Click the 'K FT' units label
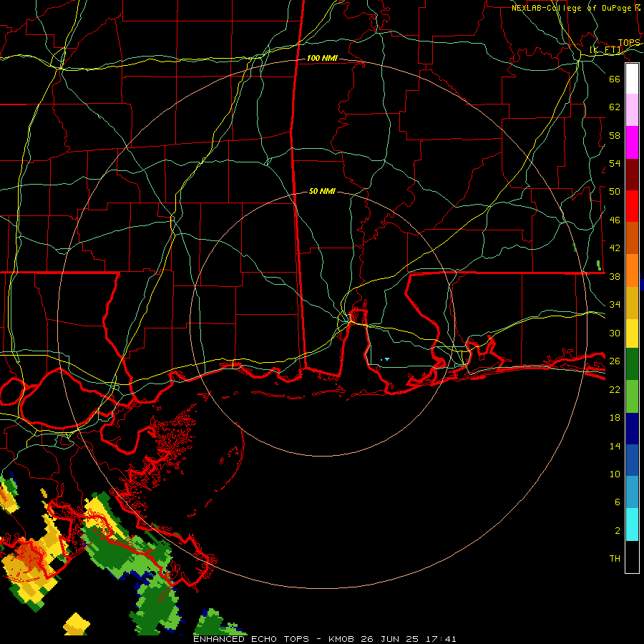 click(606, 50)
